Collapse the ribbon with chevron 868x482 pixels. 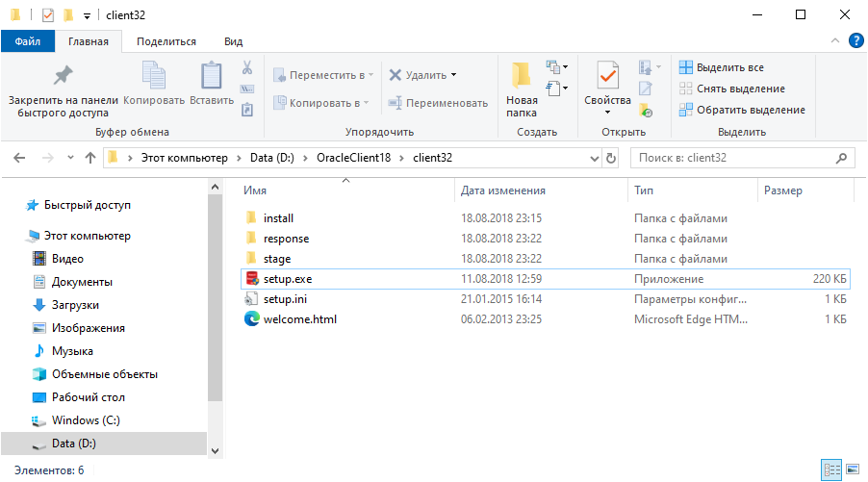pos(834,40)
